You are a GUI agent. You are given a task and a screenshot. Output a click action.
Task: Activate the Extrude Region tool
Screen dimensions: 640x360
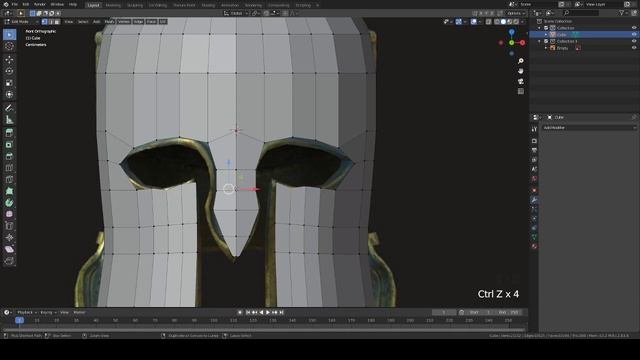[x=9, y=133]
